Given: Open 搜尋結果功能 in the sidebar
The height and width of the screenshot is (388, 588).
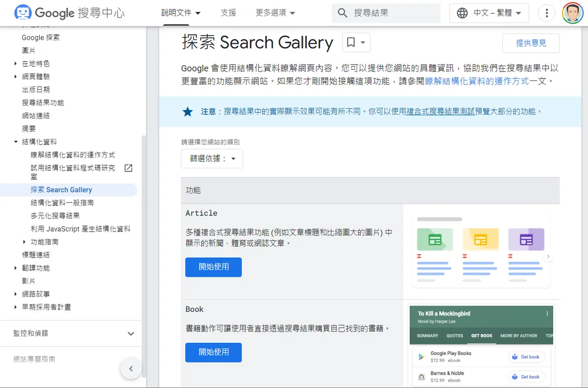Looking at the screenshot, I should tap(43, 103).
